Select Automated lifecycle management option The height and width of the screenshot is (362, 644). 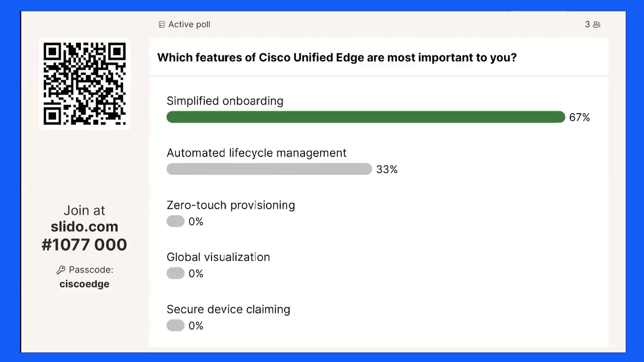[x=257, y=153]
